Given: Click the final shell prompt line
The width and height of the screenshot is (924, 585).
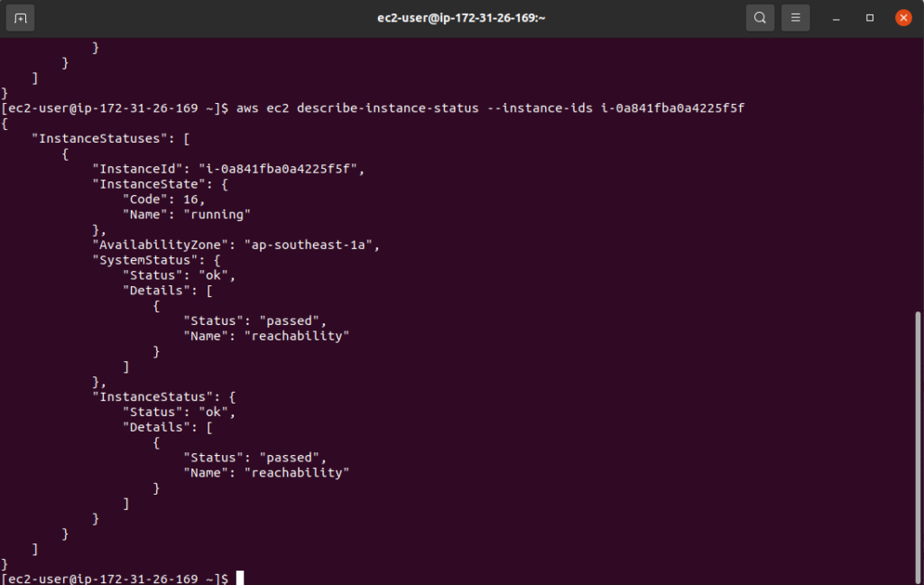Looking at the screenshot, I should (x=117, y=579).
